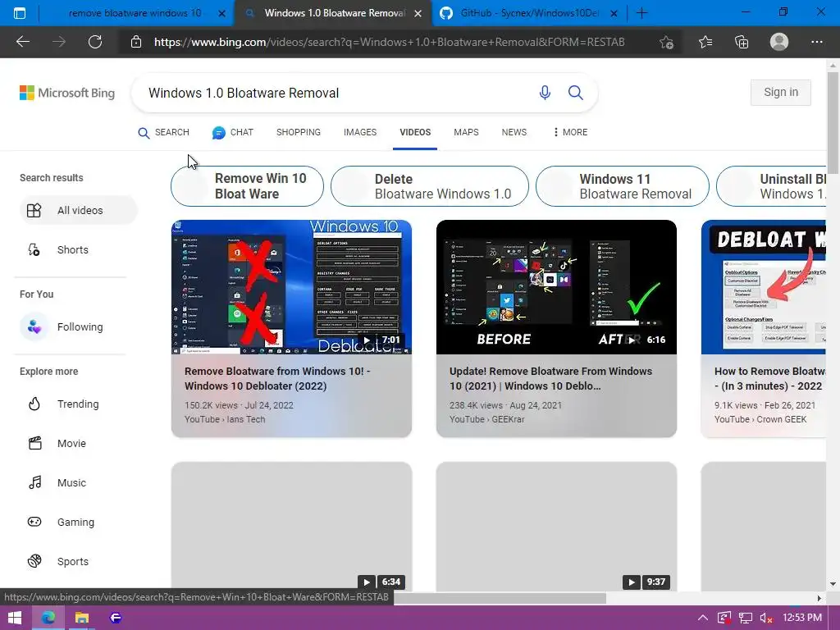The image size is (840, 630).
Task: Open Following under For You
Action: [x=78, y=326]
